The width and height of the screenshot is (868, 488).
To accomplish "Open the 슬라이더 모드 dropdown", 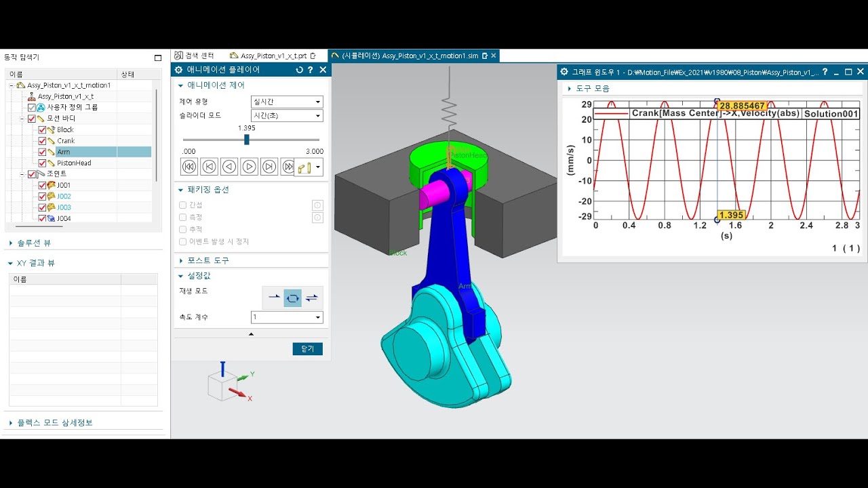I will 287,115.
